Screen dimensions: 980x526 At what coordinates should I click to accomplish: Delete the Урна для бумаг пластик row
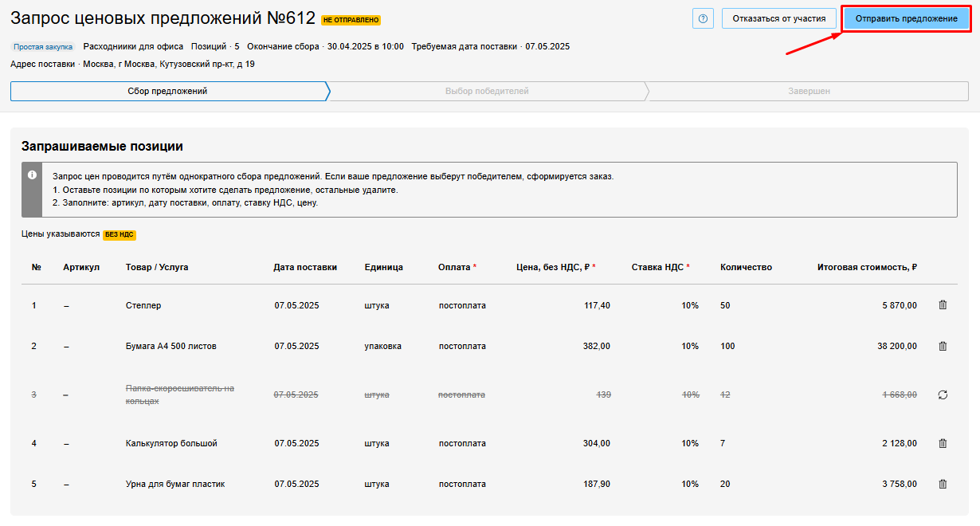click(x=943, y=484)
